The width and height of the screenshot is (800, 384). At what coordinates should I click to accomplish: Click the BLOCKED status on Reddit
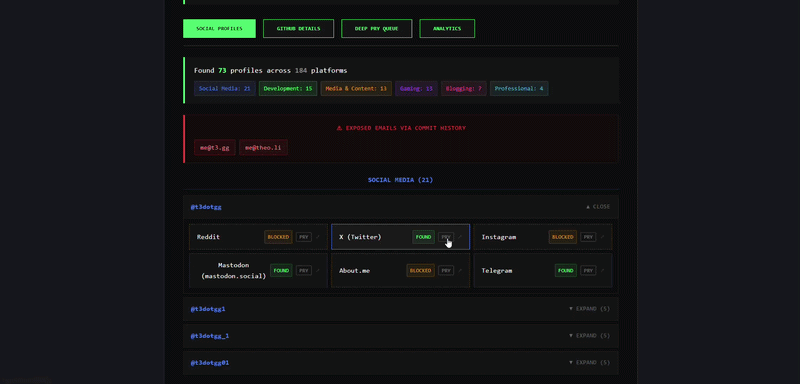(278, 237)
